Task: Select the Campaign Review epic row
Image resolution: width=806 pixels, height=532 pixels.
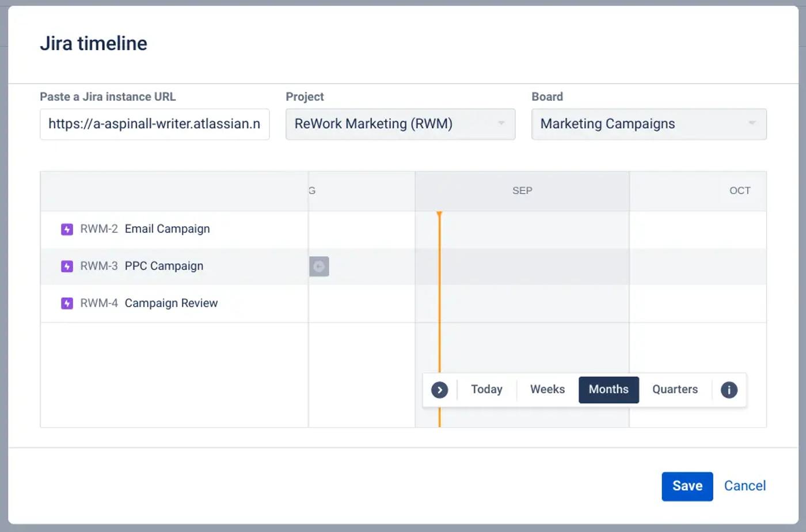Action: click(x=171, y=303)
